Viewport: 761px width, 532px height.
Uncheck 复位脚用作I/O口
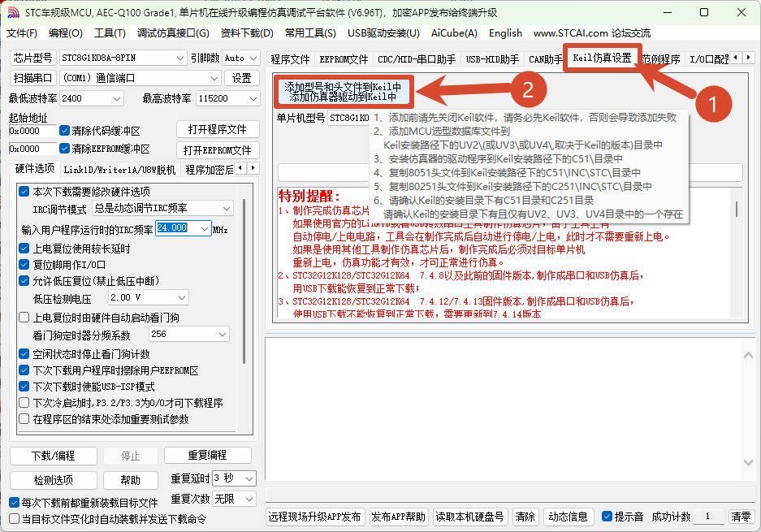click(24, 265)
